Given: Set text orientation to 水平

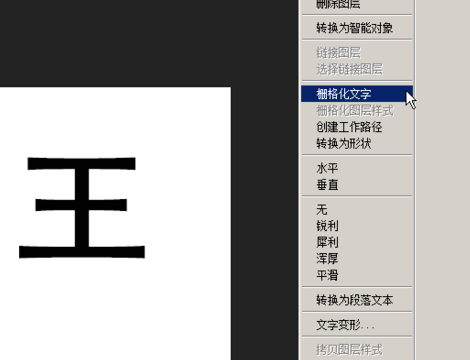Looking at the screenshot, I should [x=357, y=168].
